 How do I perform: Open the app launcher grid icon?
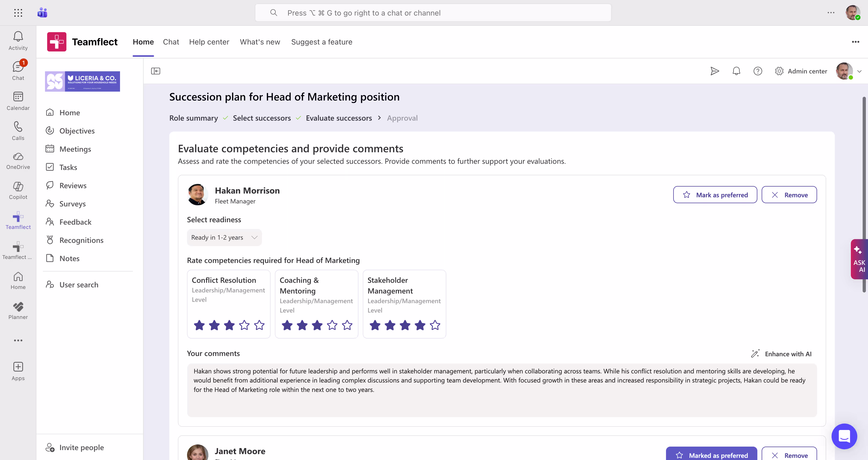coord(18,13)
